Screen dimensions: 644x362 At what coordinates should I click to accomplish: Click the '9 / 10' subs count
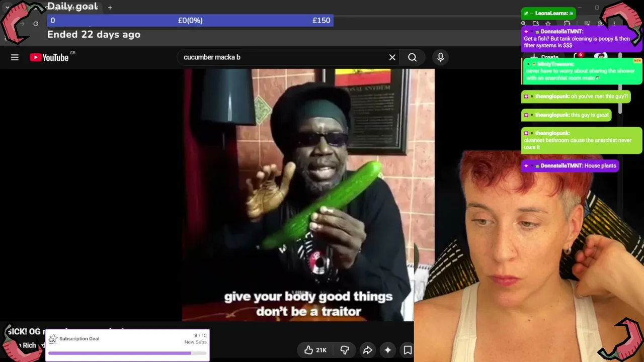point(200,335)
